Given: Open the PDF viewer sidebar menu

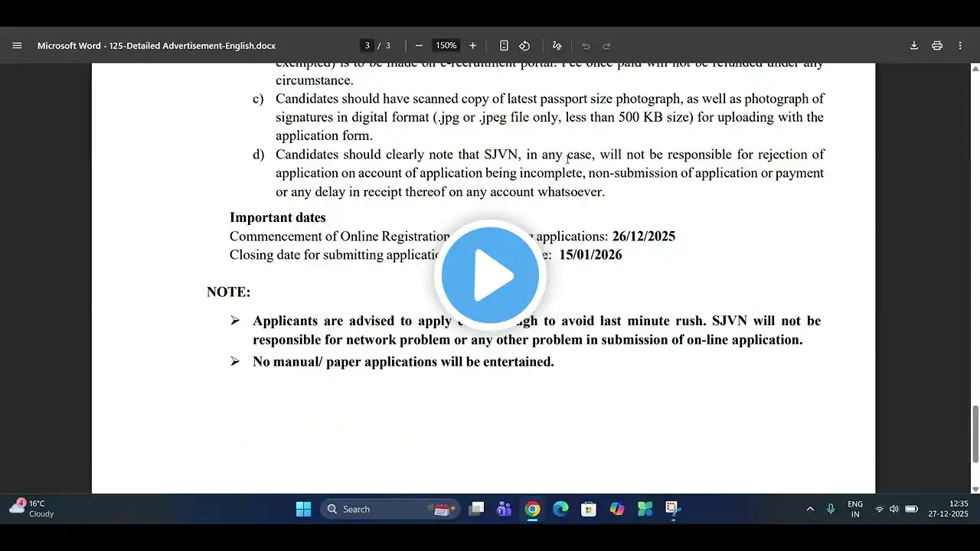Looking at the screenshot, I should (17, 46).
